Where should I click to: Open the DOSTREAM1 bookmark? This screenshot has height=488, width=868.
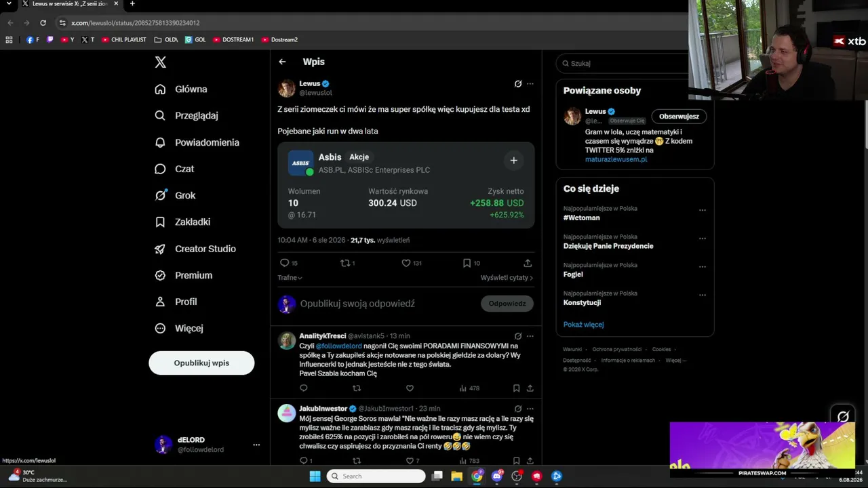(x=233, y=40)
